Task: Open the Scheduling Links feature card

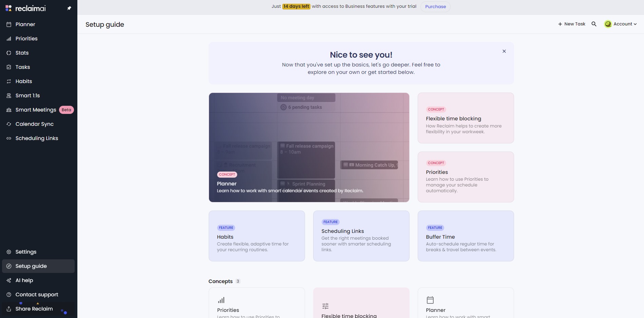Action: 361,236
